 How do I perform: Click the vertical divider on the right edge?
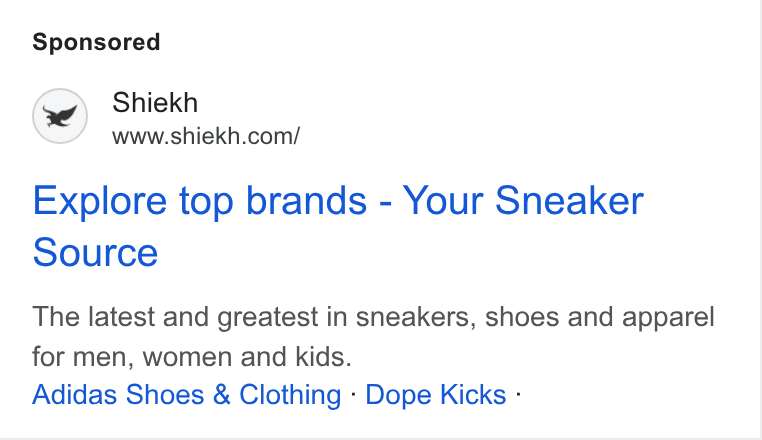[x=761, y=219]
